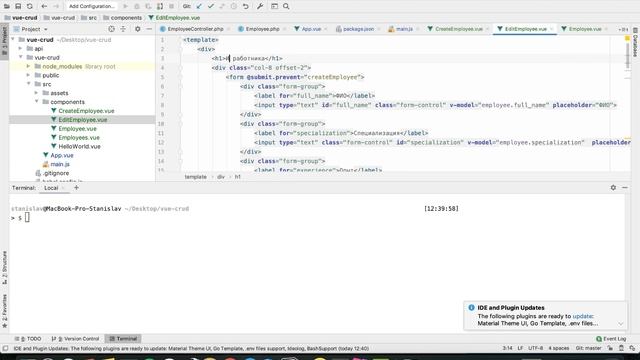Click the Project Structure window icon
Image resolution: width=640 pixels, height=360 pixels.
pyautogui.click(x=274, y=6)
